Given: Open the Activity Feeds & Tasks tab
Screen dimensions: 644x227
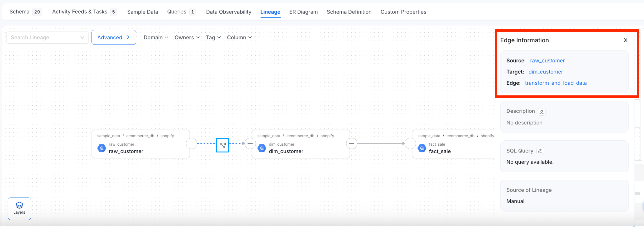Looking at the screenshot, I should click(84, 12).
